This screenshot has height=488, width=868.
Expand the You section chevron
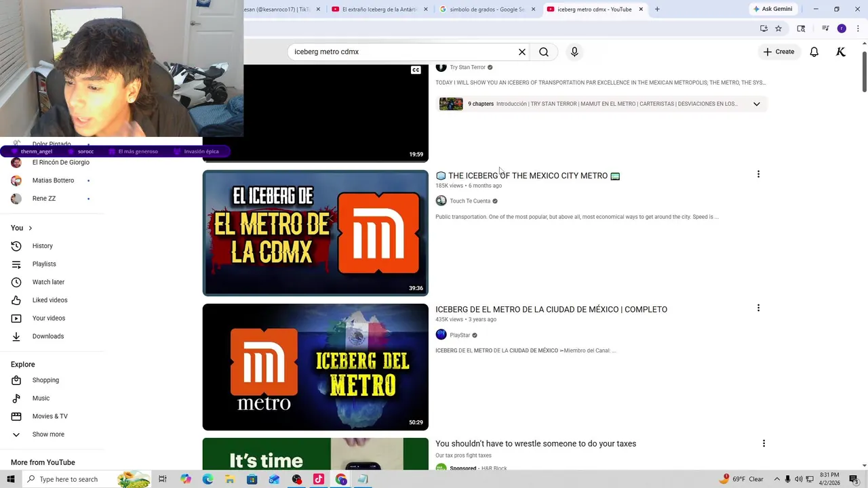tap(30, 228)
